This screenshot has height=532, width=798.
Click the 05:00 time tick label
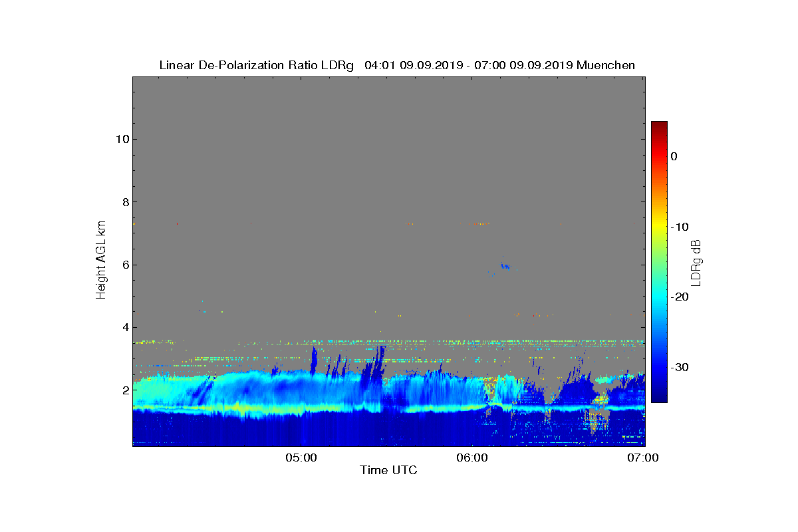click(301, 458)
